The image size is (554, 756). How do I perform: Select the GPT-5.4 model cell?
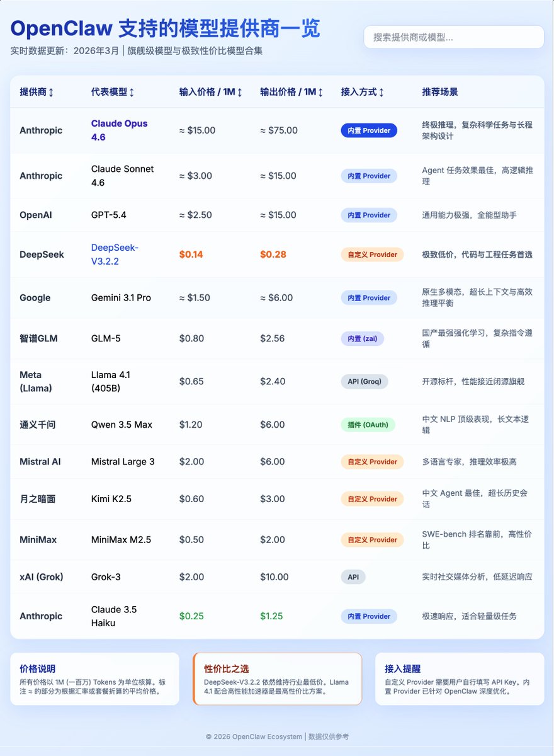tap(109, 215)
